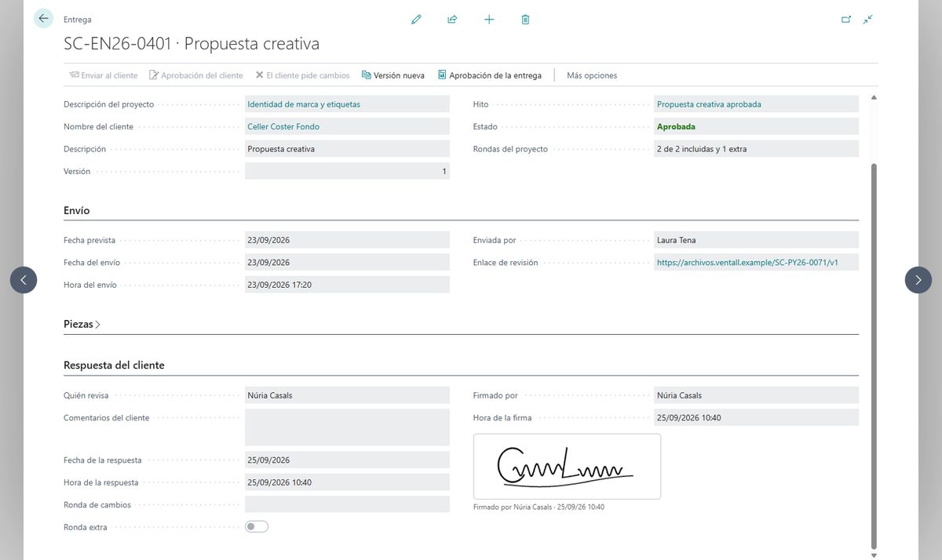Screen dimensions: 942x560
Task: Click the Hora de la respuesta value
Action: (347, 482)
